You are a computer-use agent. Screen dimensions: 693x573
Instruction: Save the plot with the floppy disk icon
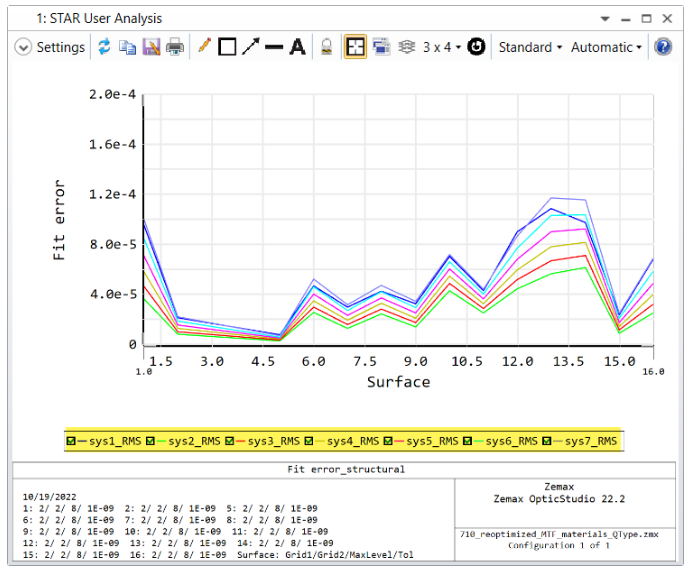tap(151, 47)
